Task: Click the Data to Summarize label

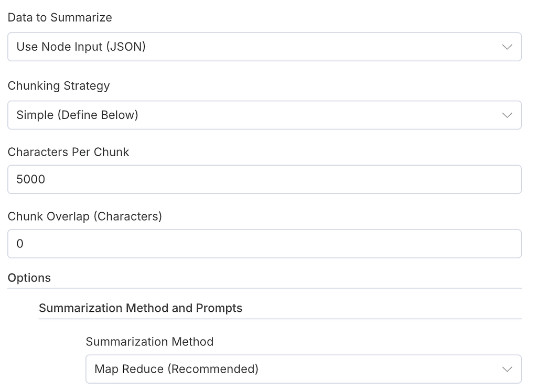Action: [59, 17]
